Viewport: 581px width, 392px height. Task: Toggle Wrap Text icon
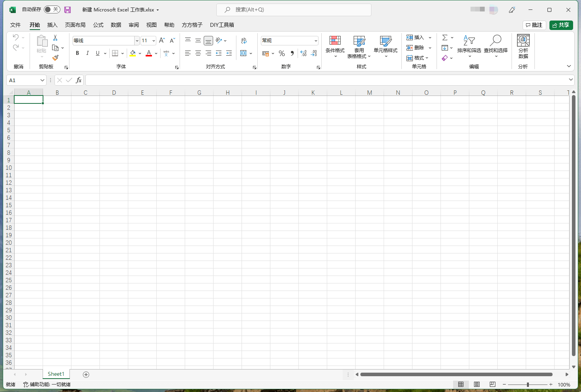click(244, 40)
